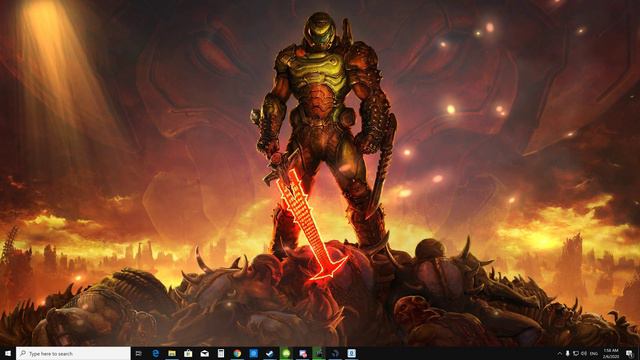The image size is (640, 360).
Task: Open the Calculator taskbar icon
Action: pos(221,353)
